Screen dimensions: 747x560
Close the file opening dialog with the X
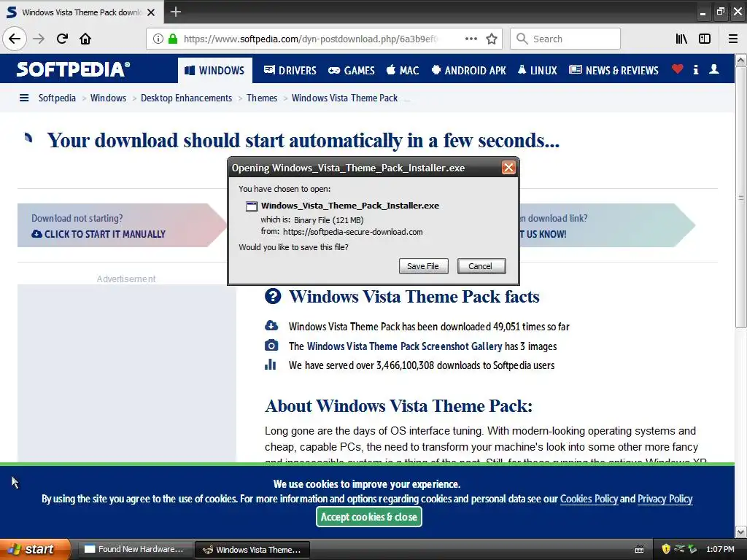(508, 168)
